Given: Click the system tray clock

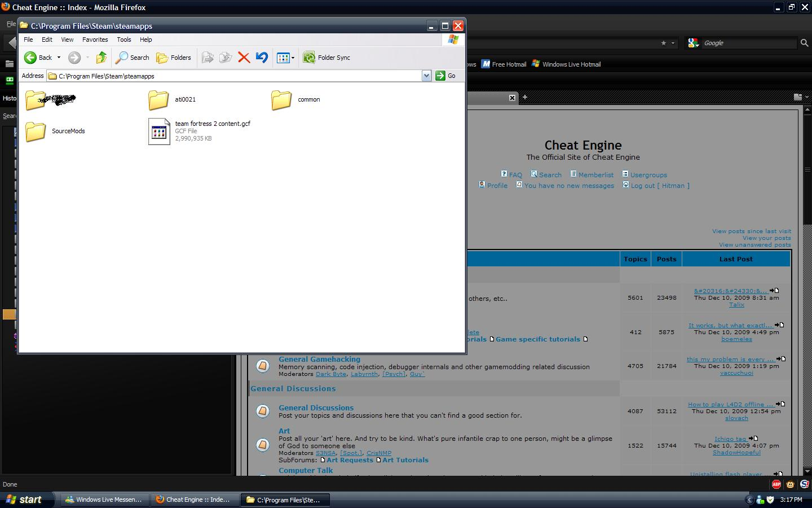Looking at the screenshot, I should tap(791, 500).
